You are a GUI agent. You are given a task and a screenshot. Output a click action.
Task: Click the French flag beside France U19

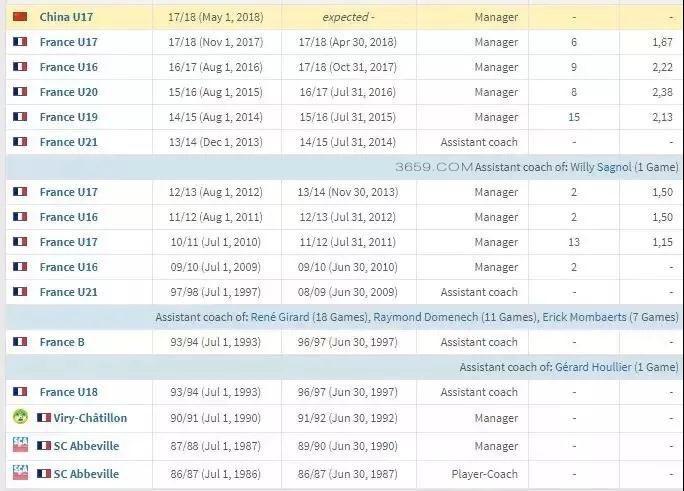click(20, 117)
